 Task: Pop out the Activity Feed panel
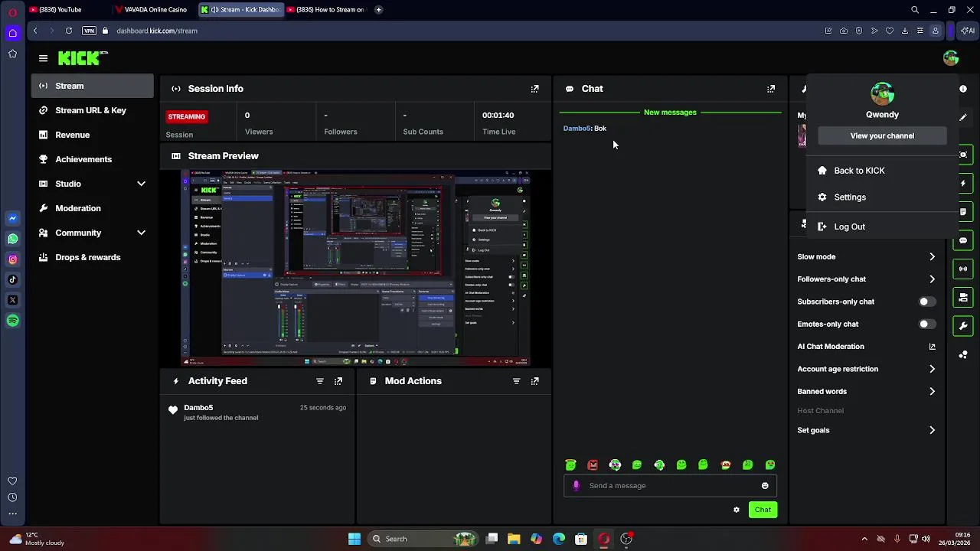pyautogui.click(x=338, y=381)
